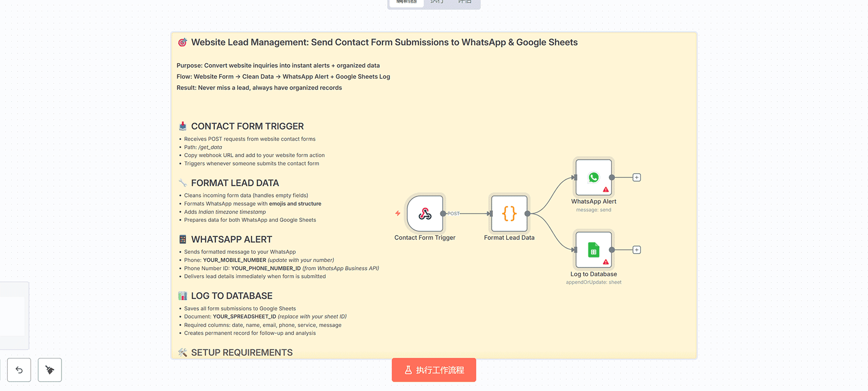
Task: Switch to the 编辑器 editor tab
Action: coord(407,2)
